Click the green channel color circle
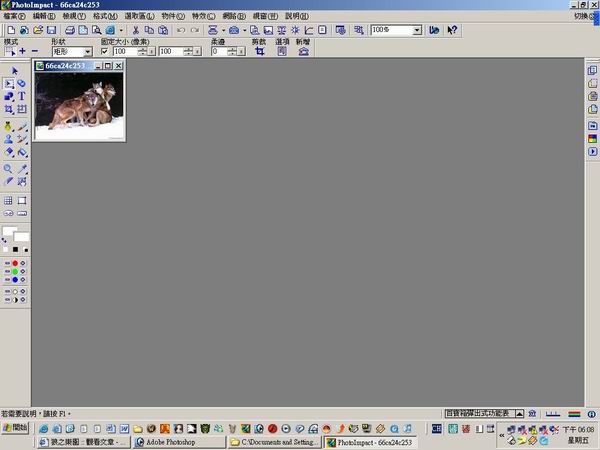The image size is (600, 450). pyautogui.click(x=15, y=271)
